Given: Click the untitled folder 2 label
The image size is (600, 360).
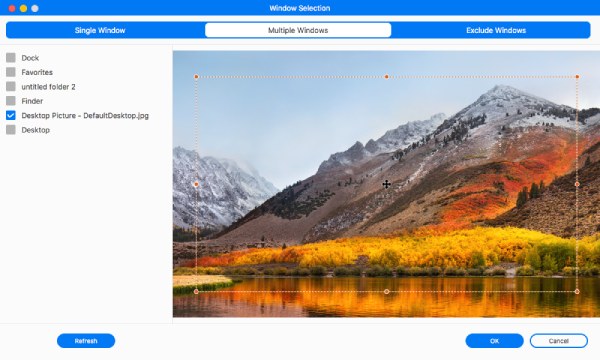Looking at the screenshot, I should (48, 87).
